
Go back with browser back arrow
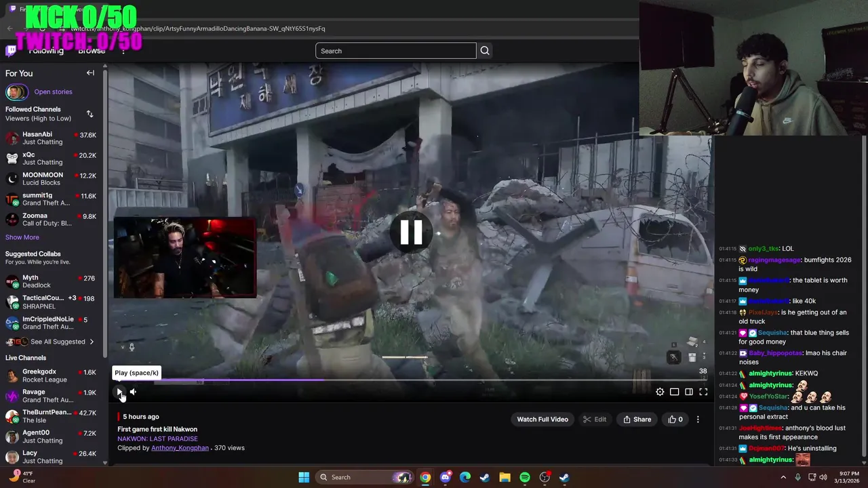coord(9,28)
